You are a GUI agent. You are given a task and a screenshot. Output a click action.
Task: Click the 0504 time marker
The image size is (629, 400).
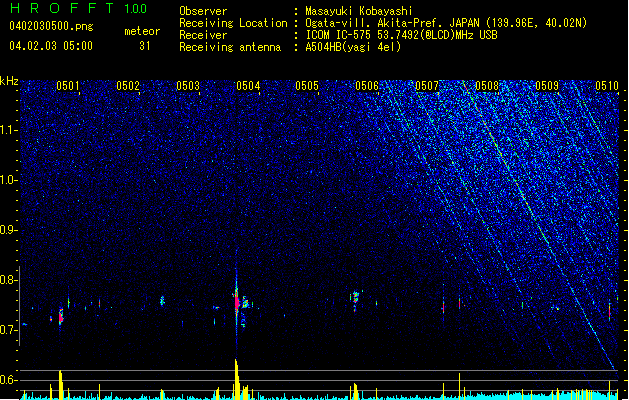[248, 85]
